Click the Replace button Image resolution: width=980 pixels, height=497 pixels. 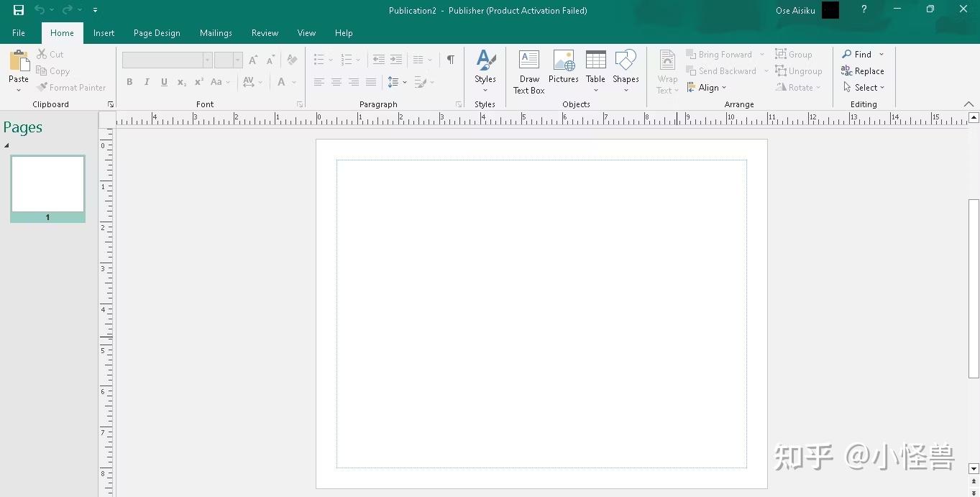864,70
